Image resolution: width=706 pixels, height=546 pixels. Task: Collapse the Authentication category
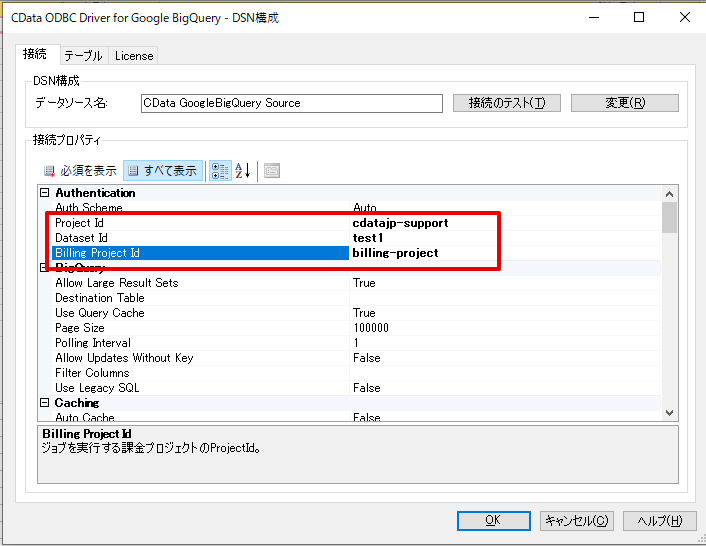[x=45, y=193]
